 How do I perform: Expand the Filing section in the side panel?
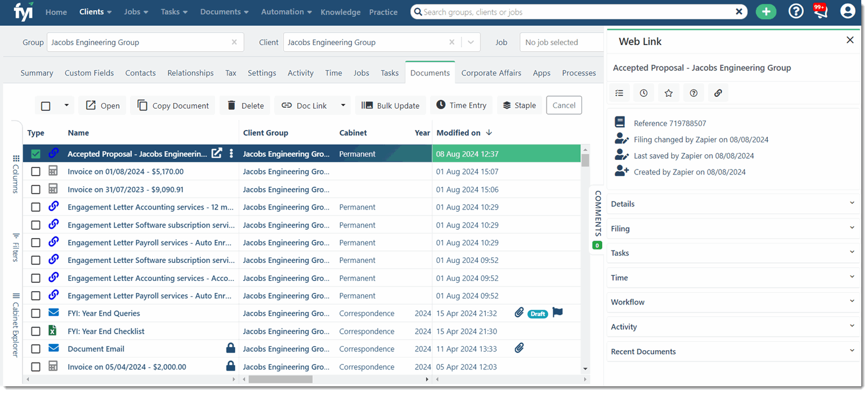click(733, 229)
